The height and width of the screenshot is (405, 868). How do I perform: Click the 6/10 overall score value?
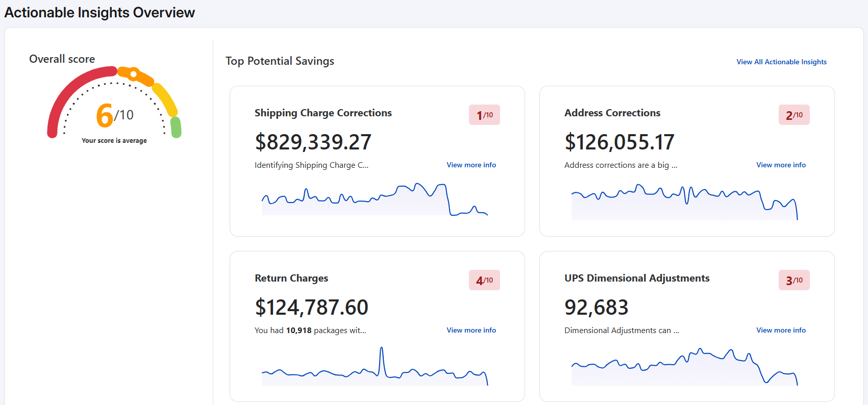[115, 115]
